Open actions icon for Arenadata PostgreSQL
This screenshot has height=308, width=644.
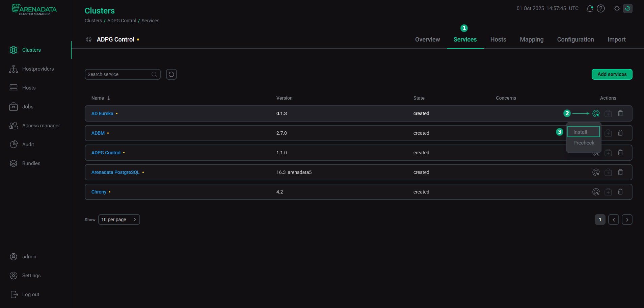point(596,172)
